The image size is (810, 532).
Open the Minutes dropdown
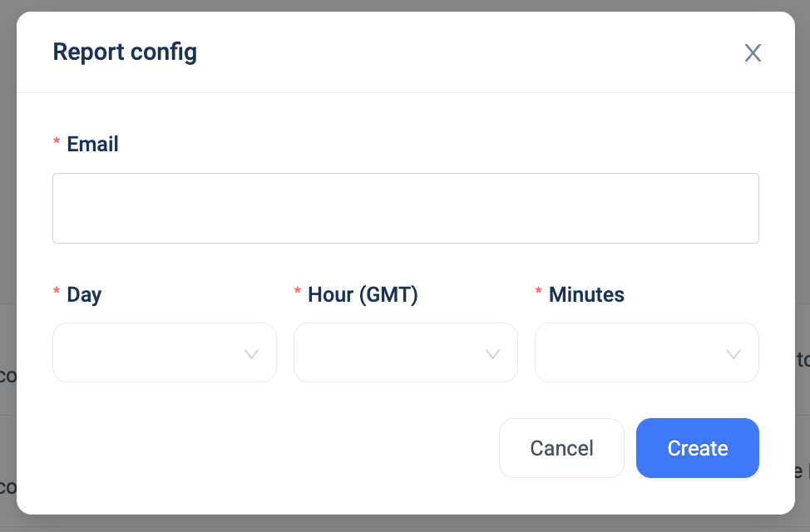point(647,352)
